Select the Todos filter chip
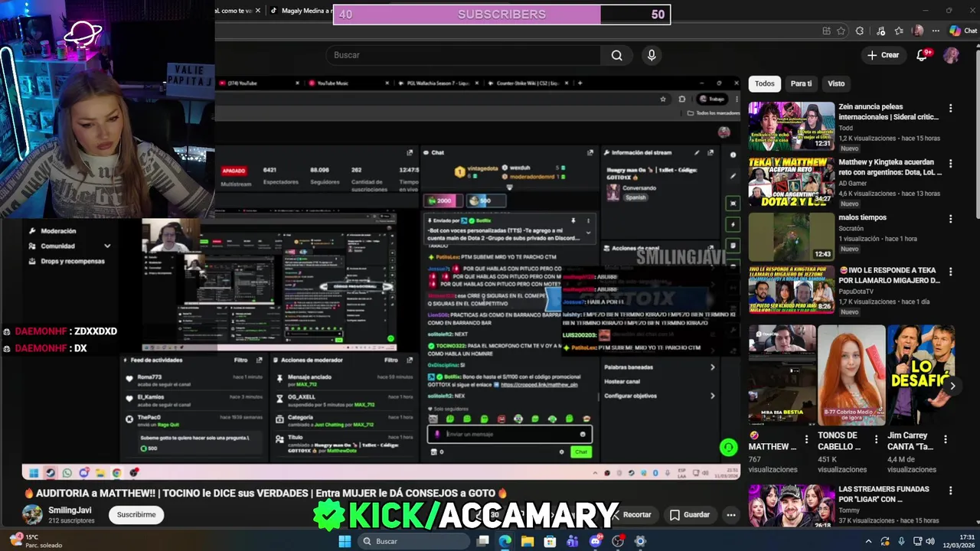This screenshot has height=551, width=980. pyautogui.click(x=764, y=83)
